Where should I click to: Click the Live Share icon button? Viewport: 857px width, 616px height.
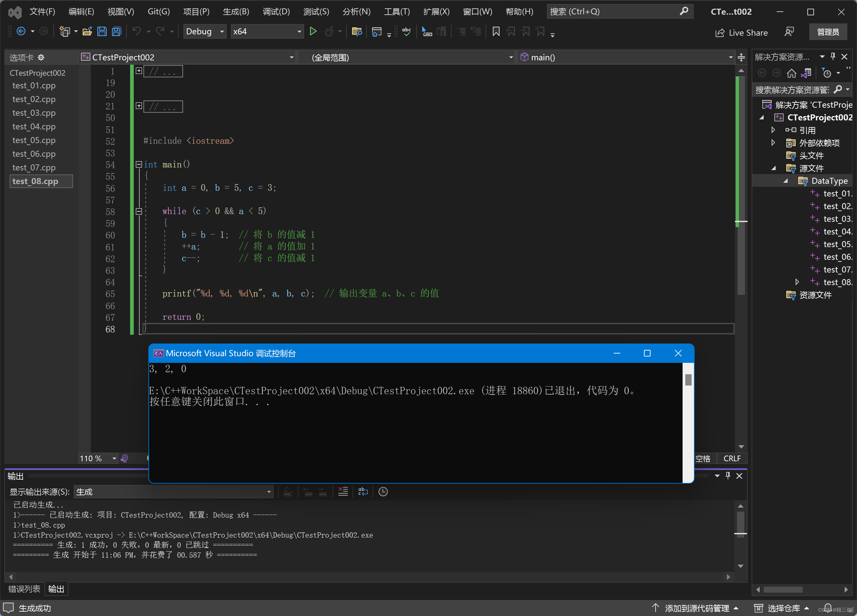(741, 32)
